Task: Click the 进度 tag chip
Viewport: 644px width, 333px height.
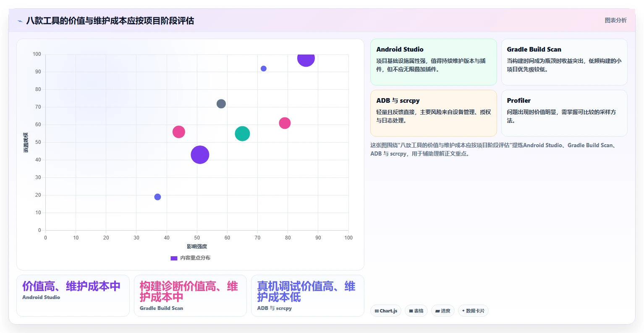Action: pyautogui.click(x=442, y=311)
